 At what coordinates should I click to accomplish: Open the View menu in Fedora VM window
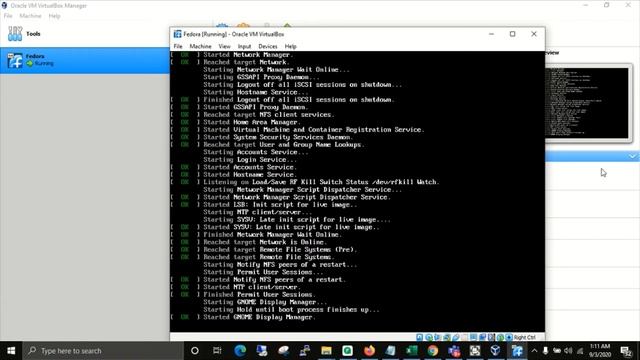click(224, 47)
